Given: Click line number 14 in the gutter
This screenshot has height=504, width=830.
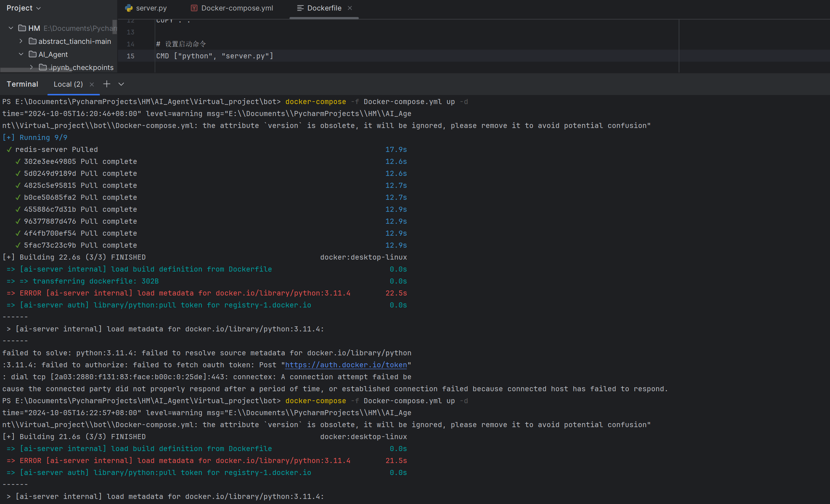Looking at the screenshot, I should (x=130, y=44).
